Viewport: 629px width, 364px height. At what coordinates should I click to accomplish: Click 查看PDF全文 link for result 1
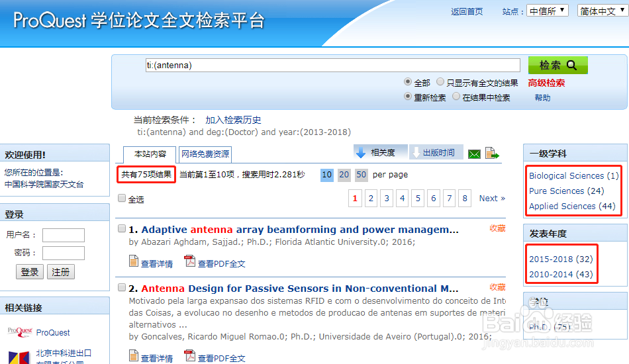(x=221, y=264)
